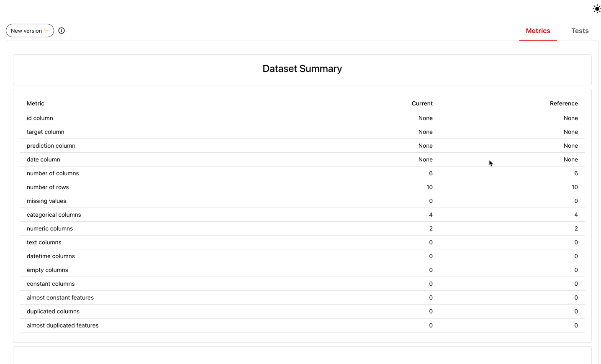Screen dimensions: 601x364
Task: Toggle dark mode with the theme icon
Action: click(597, 8)
